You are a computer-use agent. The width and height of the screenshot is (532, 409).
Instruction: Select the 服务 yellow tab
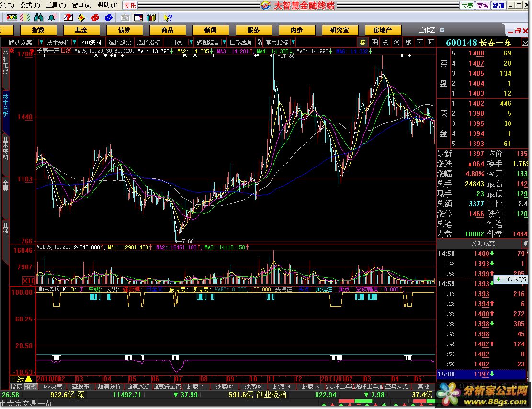pyautogui.click(x=253, y=30)
